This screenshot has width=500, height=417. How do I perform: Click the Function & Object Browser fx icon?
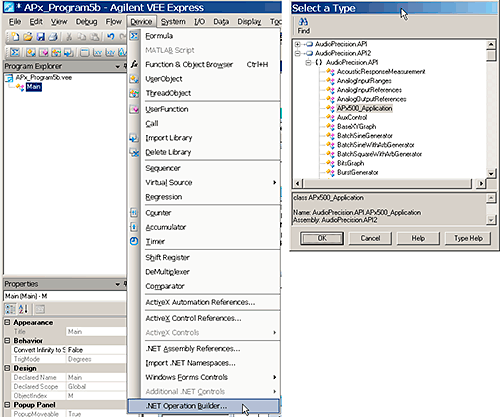click(x=134, y=64)
